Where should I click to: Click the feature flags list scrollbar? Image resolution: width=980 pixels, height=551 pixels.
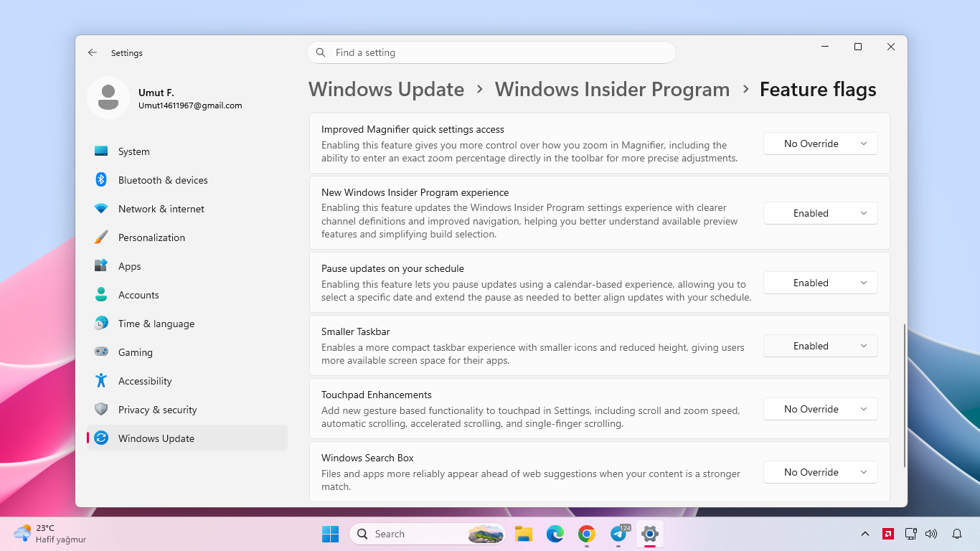pyautogui.click(x=905, y=395)
